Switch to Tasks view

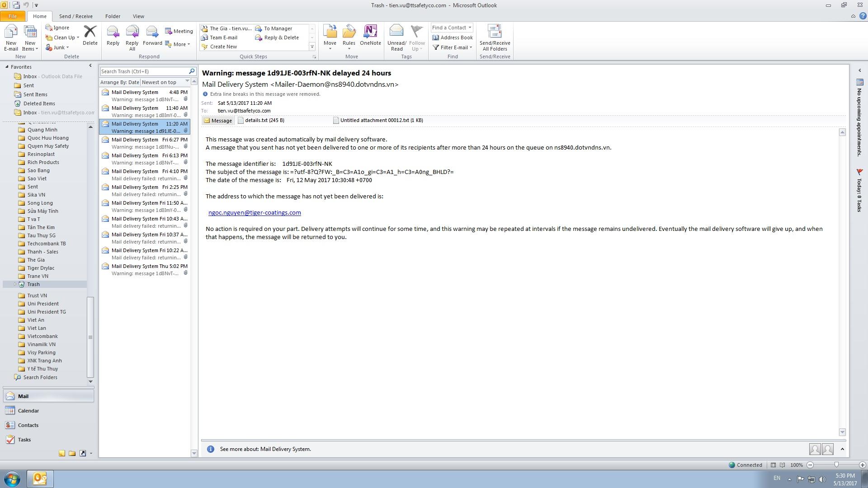[x=48, y=440]
